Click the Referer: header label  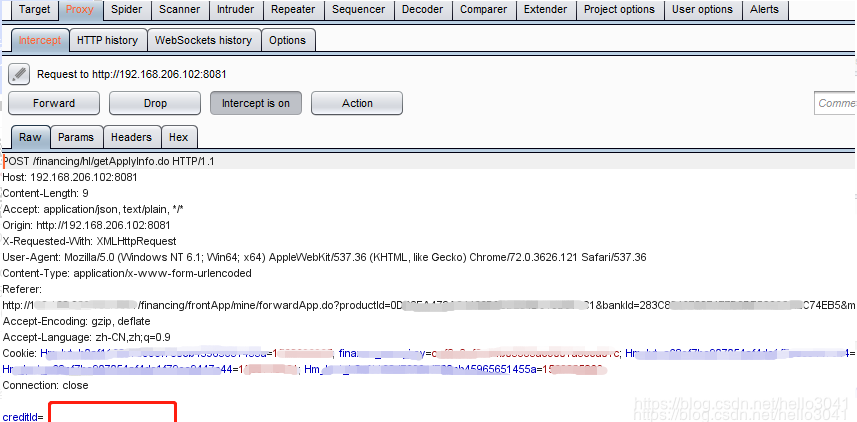22,289
